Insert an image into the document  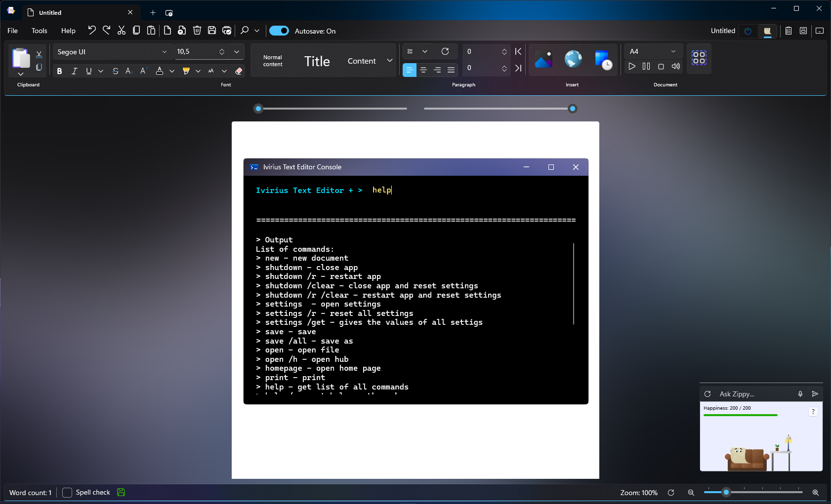pyautogui.click(x=543, y=59)
